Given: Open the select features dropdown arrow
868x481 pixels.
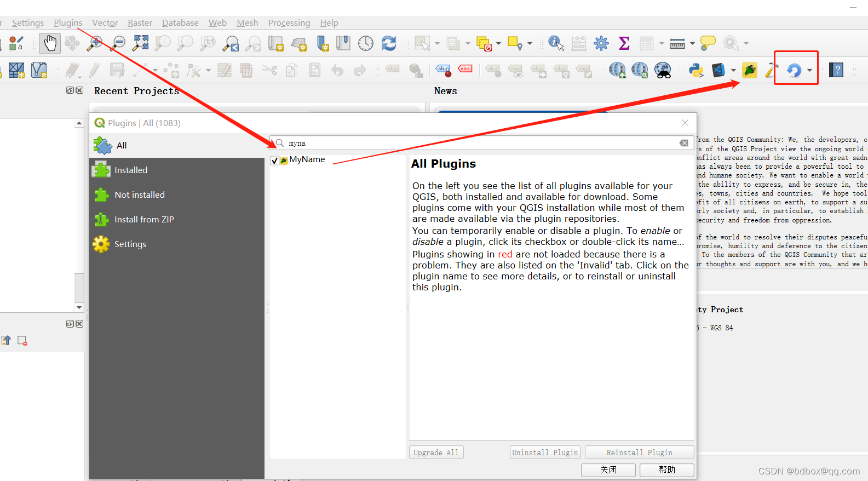Looking at the screenshot, I should point(437,43).
